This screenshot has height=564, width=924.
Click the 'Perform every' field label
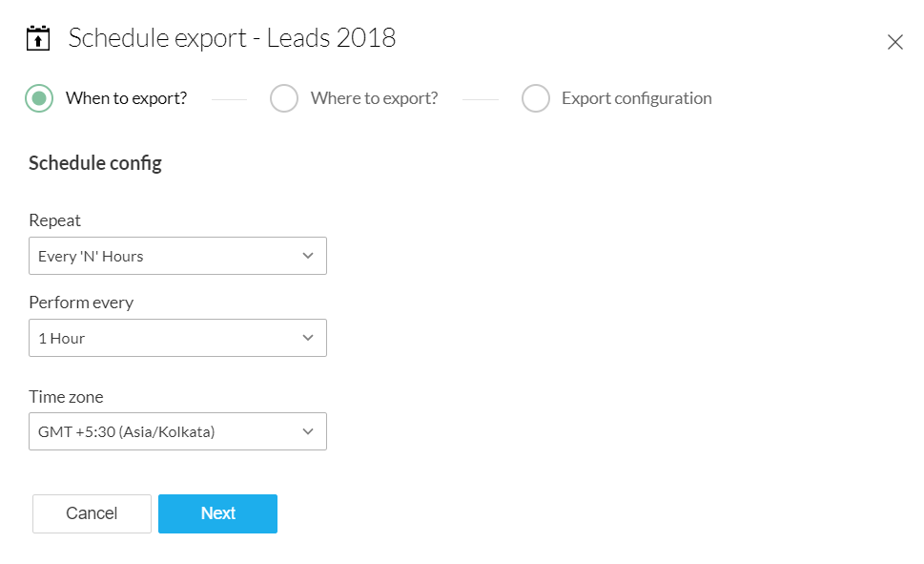coord(81,303)
